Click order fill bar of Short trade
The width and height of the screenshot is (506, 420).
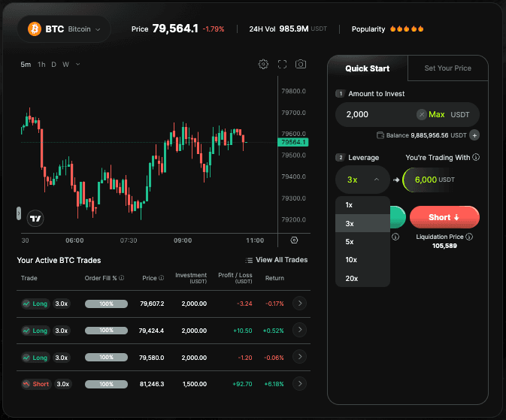(x=106, y=384)
